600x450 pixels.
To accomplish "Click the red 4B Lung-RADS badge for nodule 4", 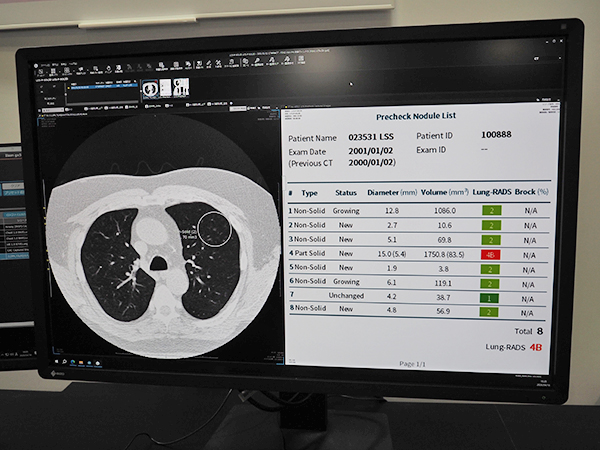I will click(x=491, y=254).
